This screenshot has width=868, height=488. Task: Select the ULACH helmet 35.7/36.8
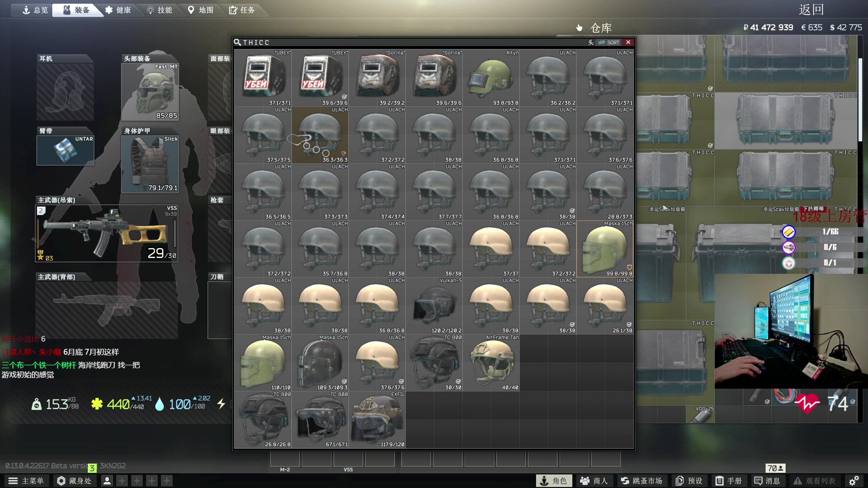pos(320,249)
